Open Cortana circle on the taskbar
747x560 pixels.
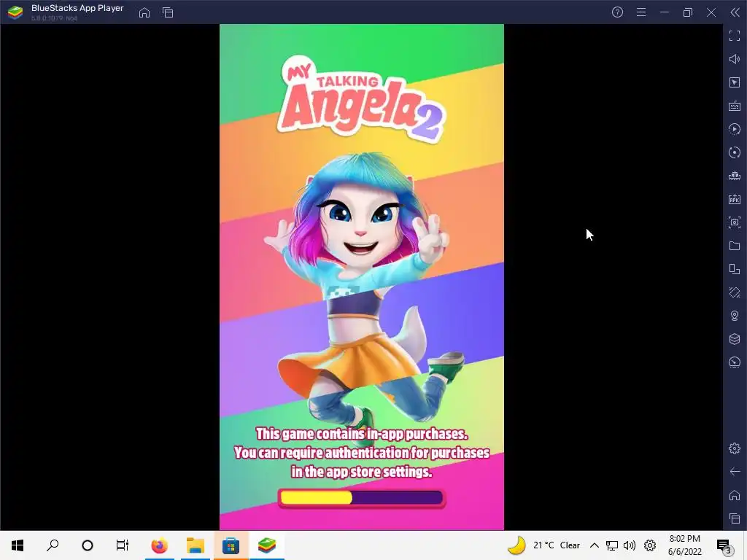(x=88, y=545)
